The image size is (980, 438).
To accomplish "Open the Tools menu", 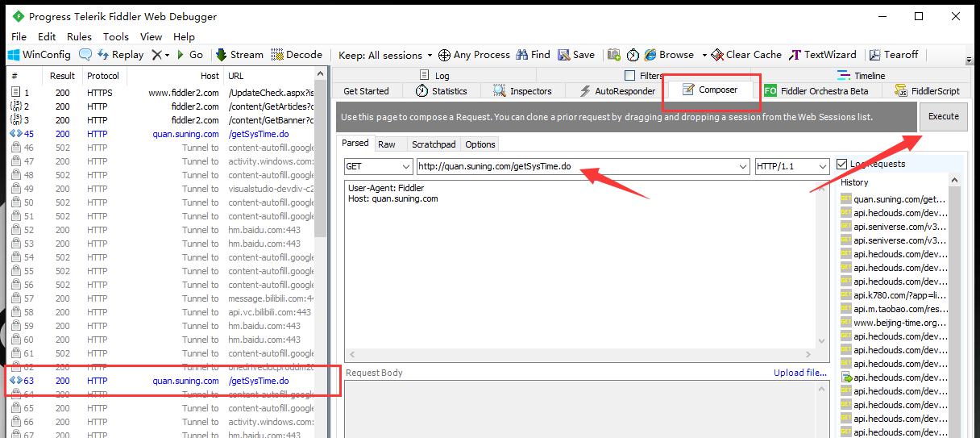I will pos(116,36).
